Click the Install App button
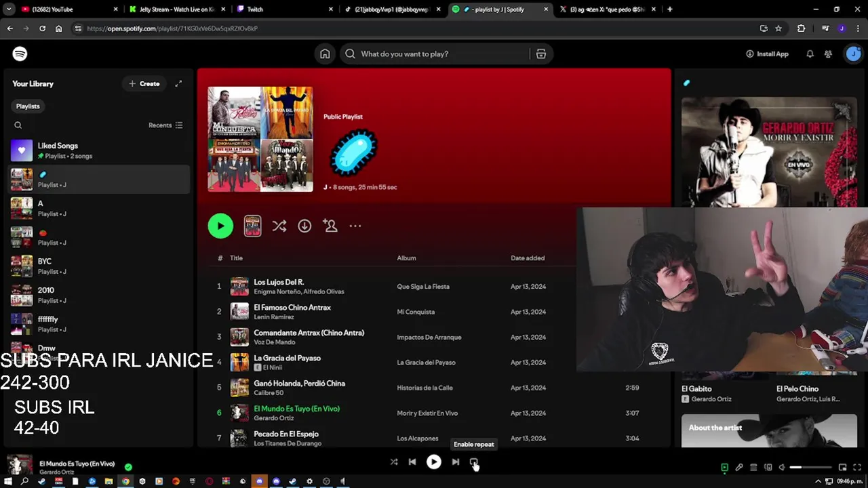This screenshot has height=488, width=868. pyautogui.click(x=767, y=54)
